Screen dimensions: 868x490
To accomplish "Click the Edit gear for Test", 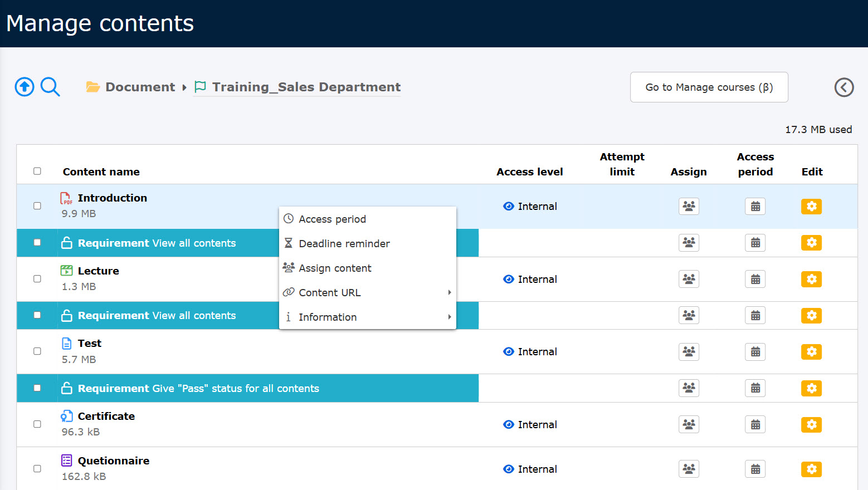I will click(811, 352).
